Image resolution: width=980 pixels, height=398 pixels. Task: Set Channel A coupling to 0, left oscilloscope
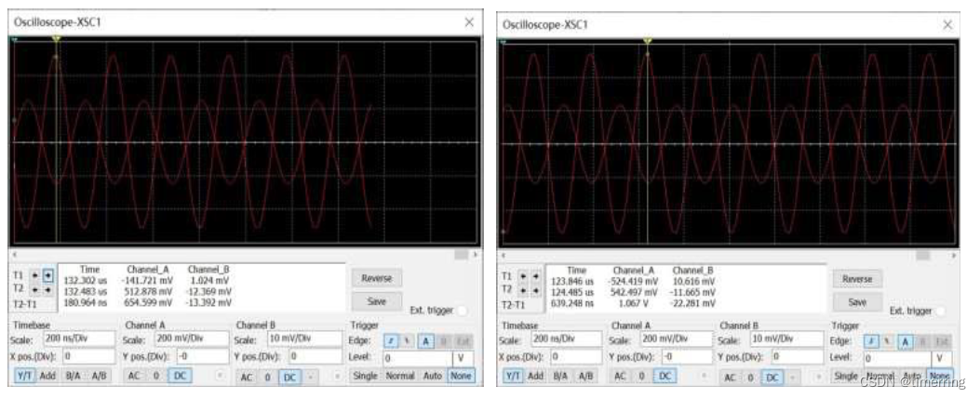(156, 376)
